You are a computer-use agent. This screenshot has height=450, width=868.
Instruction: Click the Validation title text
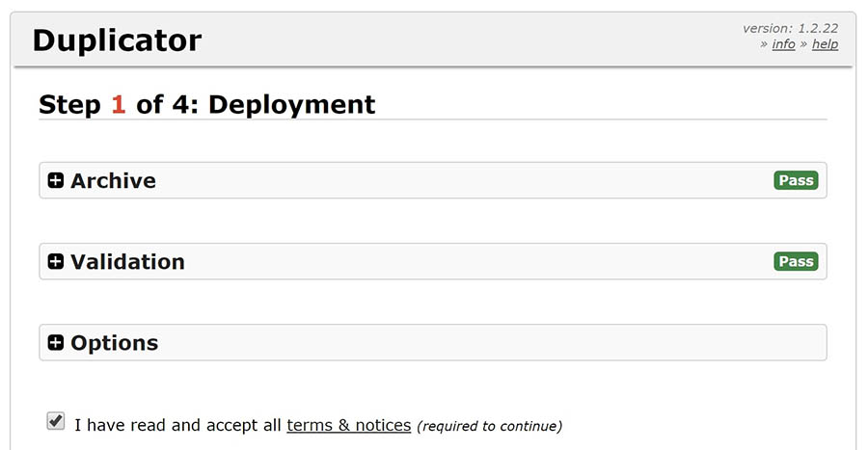click(x=128, y=262)
